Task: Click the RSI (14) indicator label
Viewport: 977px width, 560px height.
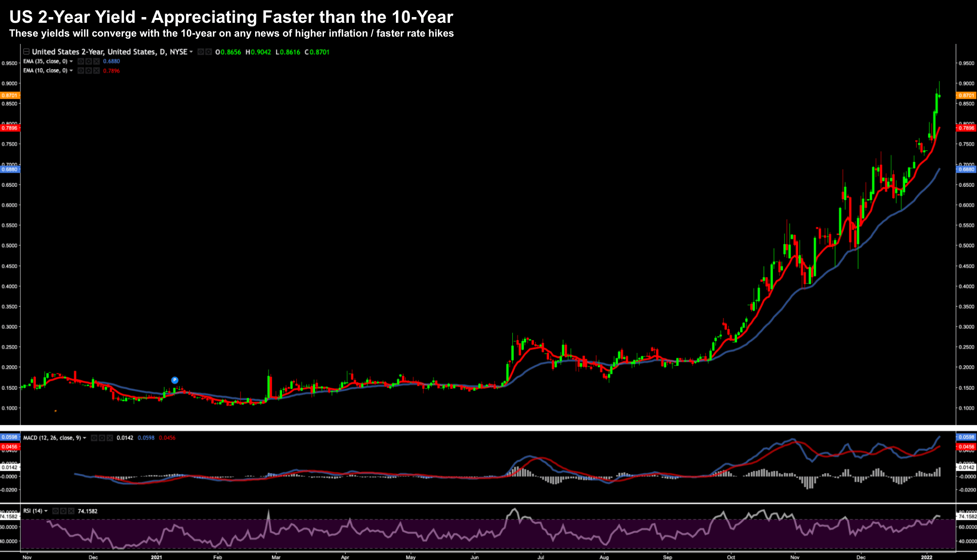Action: point(33,511)
